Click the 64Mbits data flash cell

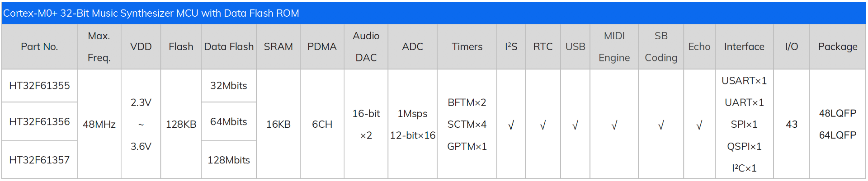click(x=229, y=121)
